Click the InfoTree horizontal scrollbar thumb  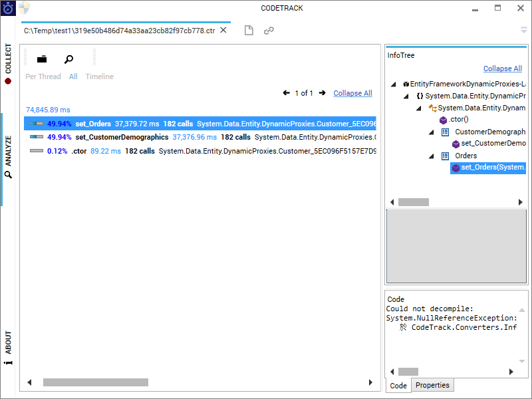pyautogui.click(x=413, y=202)
